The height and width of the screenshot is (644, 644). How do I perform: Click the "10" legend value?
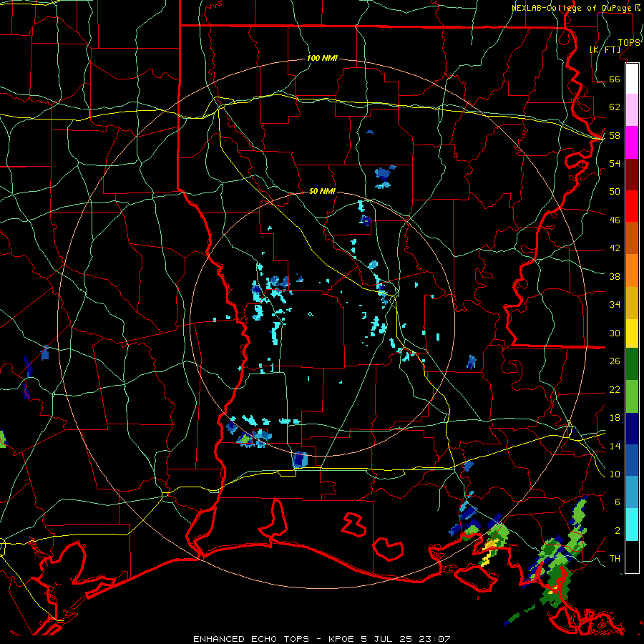615,474
